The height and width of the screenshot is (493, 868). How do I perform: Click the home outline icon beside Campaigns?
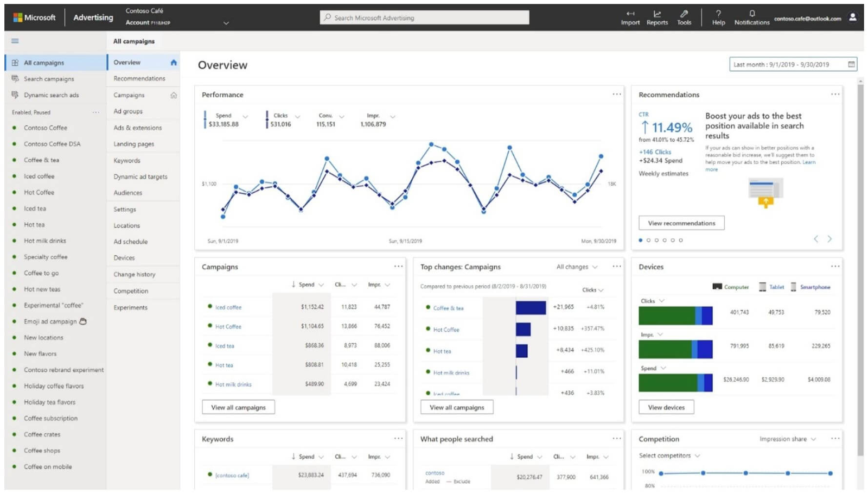(174, 95)
